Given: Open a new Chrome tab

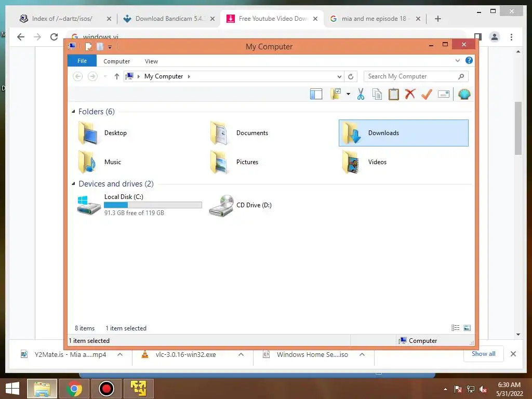Looking at the screenshot, I should (437, 19).
